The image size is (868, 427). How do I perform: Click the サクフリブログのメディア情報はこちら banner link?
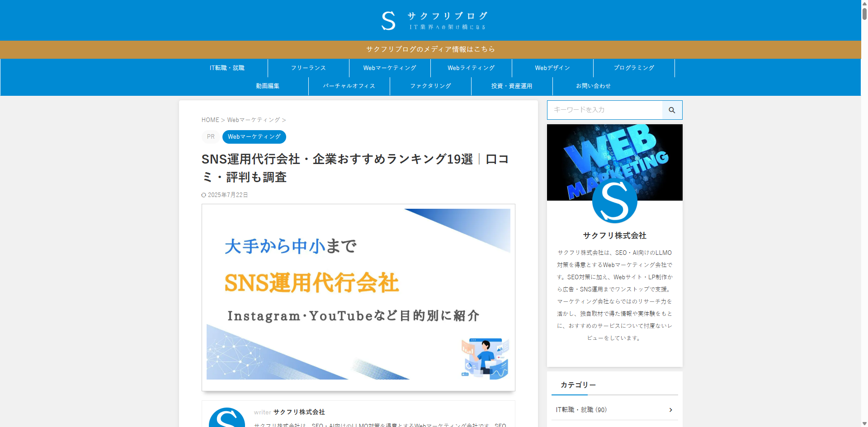(x=430, y=49)
